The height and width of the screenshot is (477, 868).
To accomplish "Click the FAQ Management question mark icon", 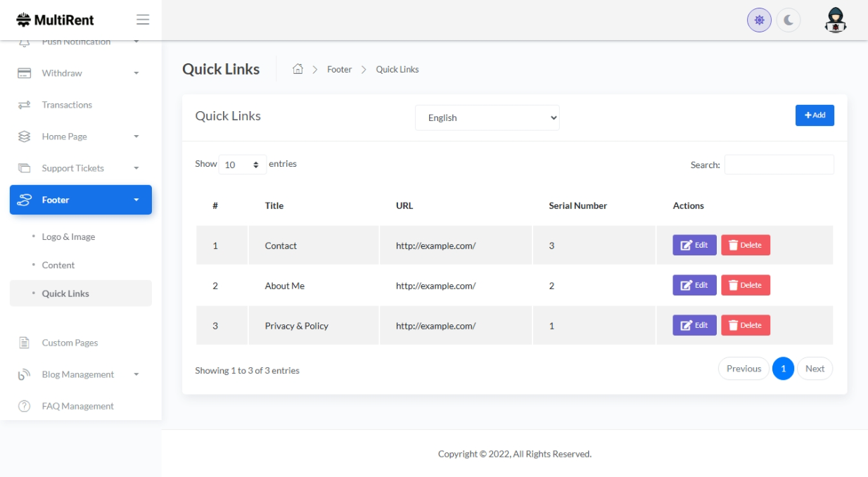I will point(24,406).
